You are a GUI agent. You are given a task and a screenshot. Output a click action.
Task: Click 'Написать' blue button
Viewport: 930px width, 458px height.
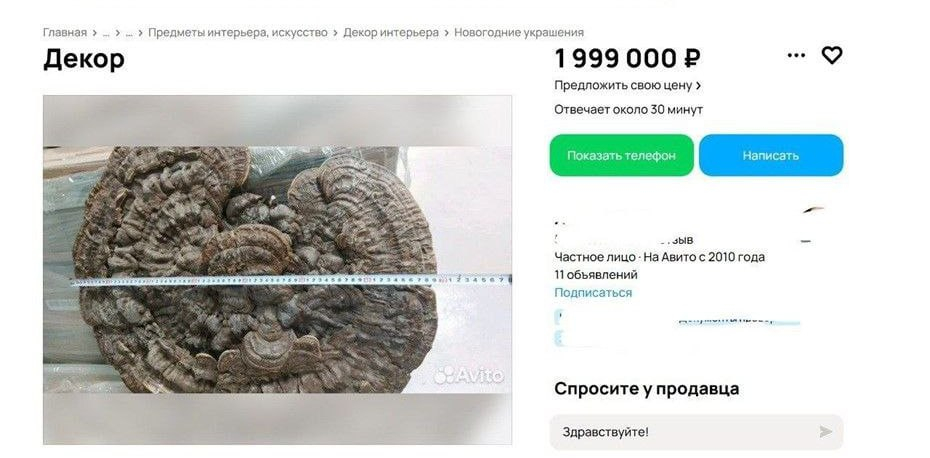(x=771, y=155)
